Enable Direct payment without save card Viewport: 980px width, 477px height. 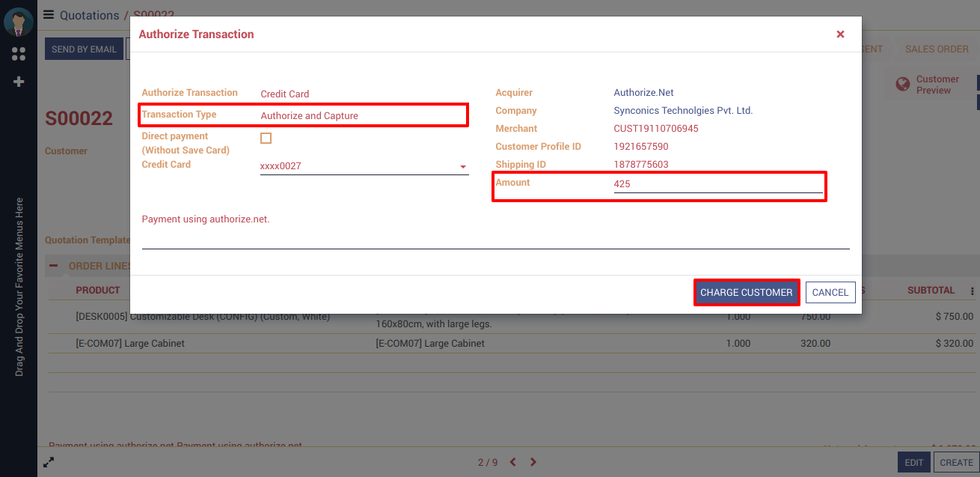click(266, 139)
